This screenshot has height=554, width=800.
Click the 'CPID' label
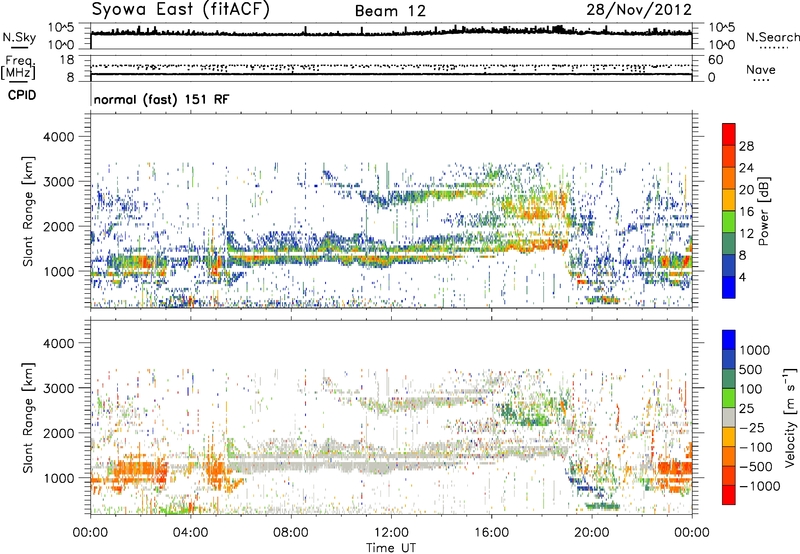pos(22,95)
